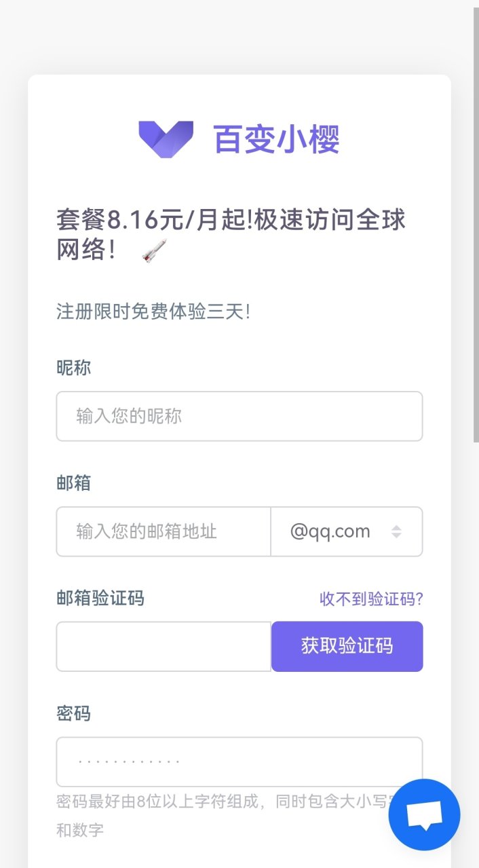Focus the 输入您的邮箱地址 email field
This screenshot has height=868, width=479.
click(164, 531)
